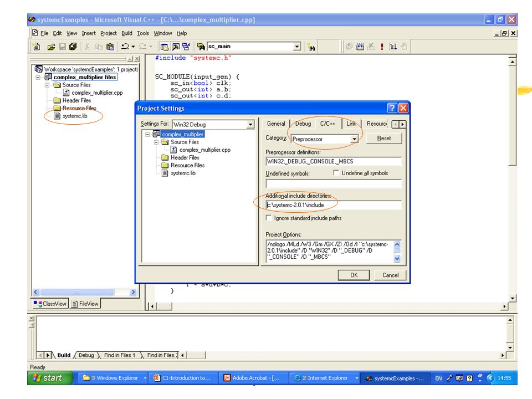Screen dimensions: 532x399
Task: Open the Tools menu
Action: (x=143, y=33)
